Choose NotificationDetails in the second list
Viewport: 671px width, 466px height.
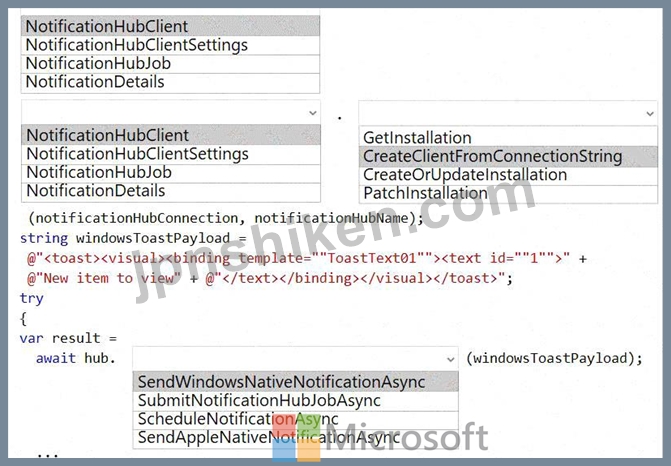(171, 191)
